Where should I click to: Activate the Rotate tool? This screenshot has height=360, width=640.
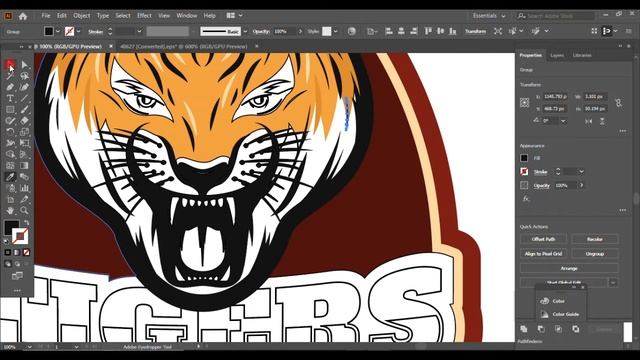point(10,132)
